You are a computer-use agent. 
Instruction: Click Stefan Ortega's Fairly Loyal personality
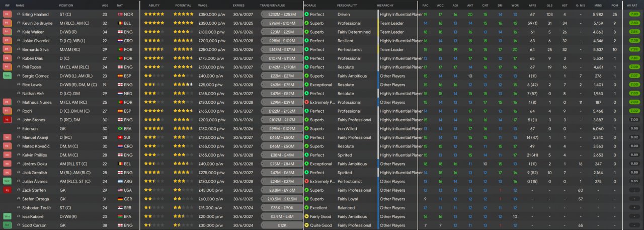point(348,199)
